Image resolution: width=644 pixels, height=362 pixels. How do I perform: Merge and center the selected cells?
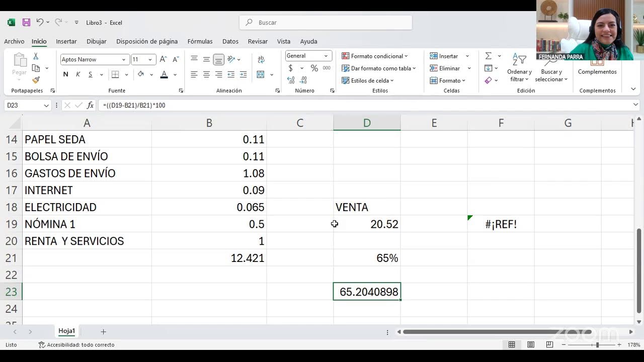[261, 74]
